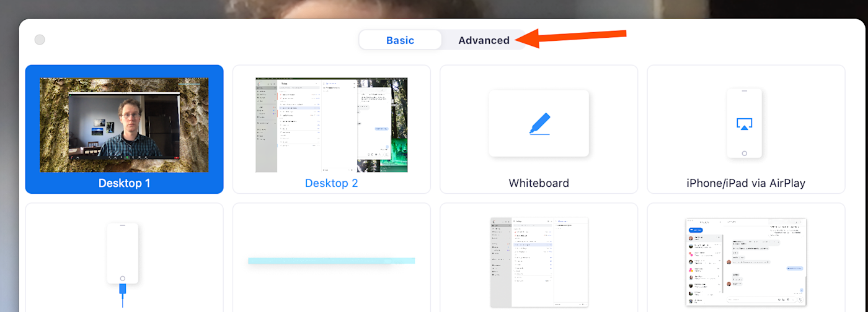Image resolution: width=868 pixels, height=312 pixels.
Task: Pick the chat app window thumbnail
Action: click(746, 261)
